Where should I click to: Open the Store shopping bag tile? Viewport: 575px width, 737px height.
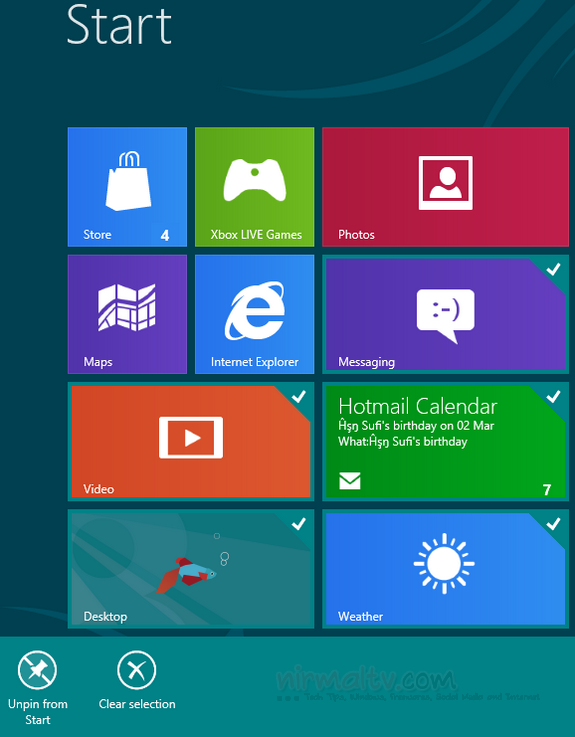[127, 187]
